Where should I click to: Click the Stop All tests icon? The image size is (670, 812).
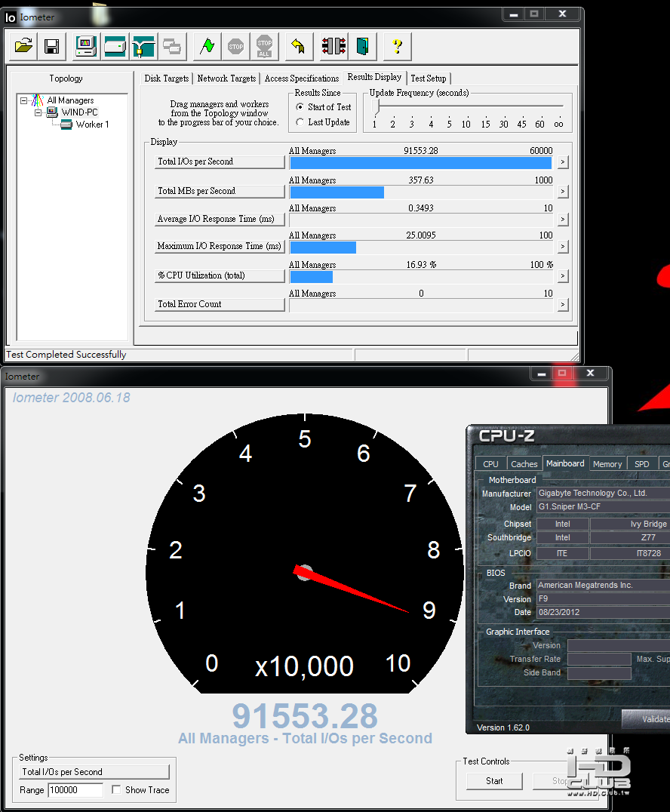tap(264, 47)
